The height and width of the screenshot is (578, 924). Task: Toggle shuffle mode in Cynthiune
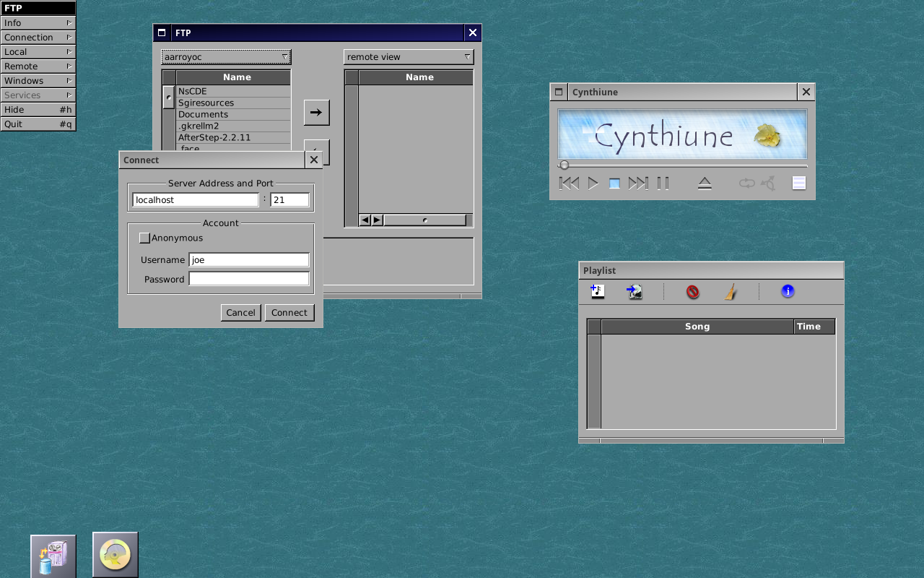(768, 184)
